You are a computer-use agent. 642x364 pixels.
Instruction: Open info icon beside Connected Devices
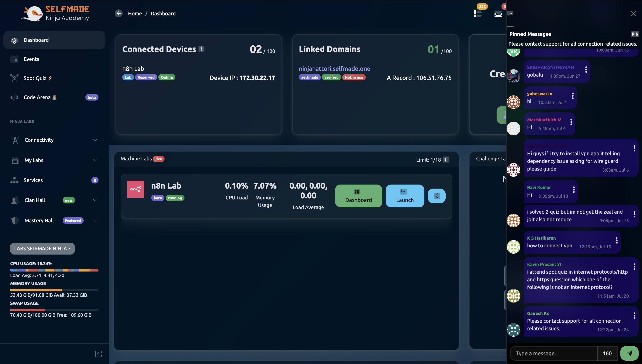click(x=201, y=49)
